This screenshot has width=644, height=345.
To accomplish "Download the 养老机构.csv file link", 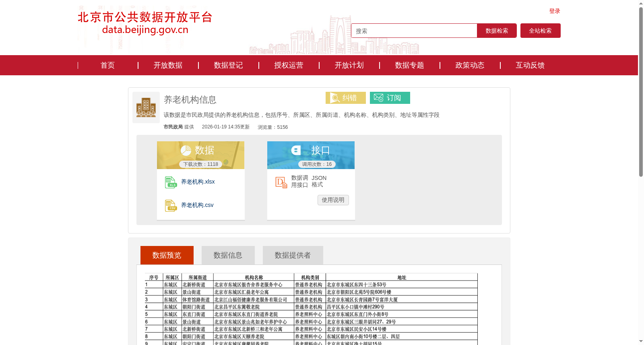I will coord(197,205).
